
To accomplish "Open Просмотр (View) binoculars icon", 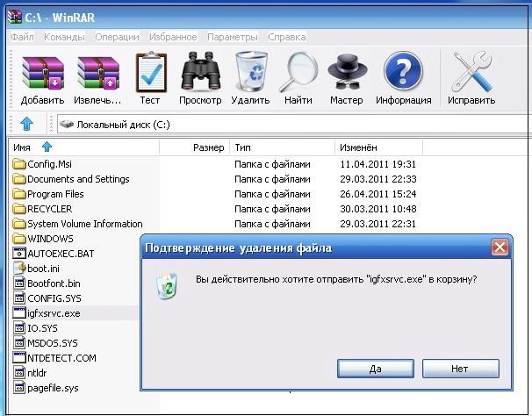I will [x=201, y=71].
